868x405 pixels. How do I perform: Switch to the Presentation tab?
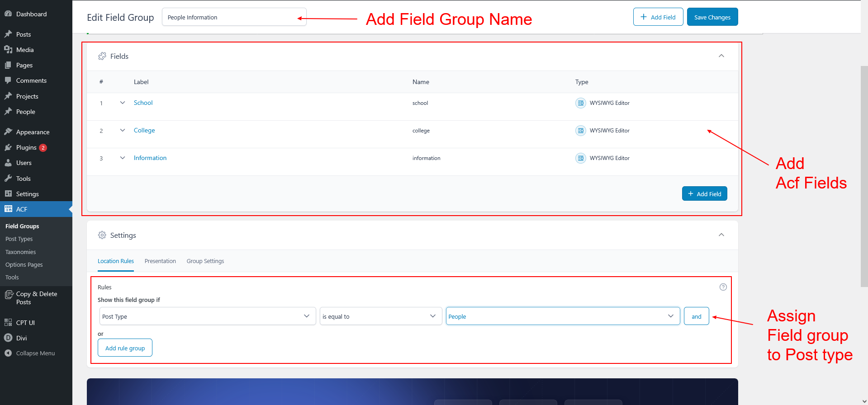[160, 261]
